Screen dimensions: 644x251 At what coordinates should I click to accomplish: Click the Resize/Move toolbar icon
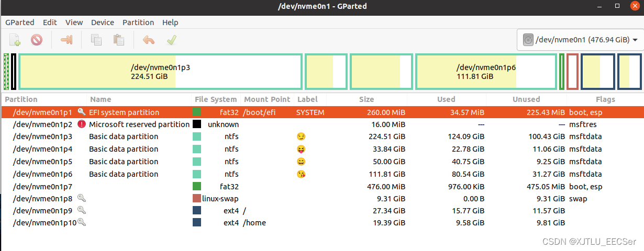[66, 40]
